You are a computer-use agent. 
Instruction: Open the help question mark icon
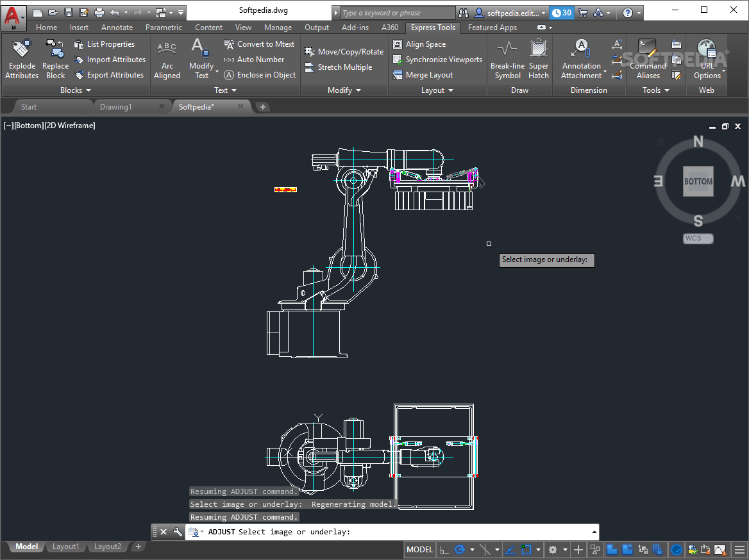(628, 13)
